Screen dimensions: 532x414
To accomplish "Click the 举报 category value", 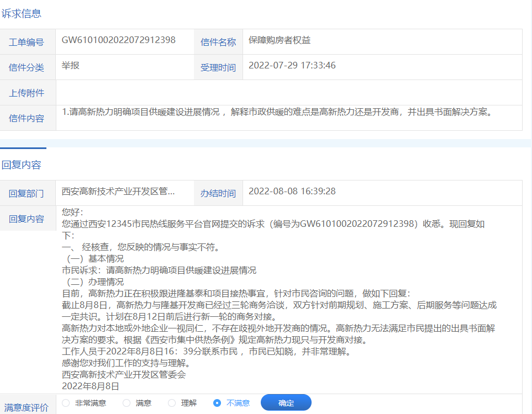I will (x=71, y=66).
